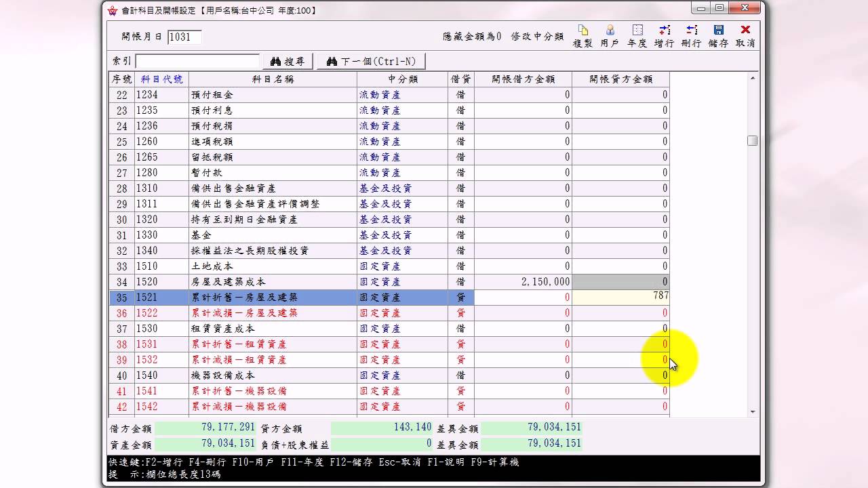Click the 年度 year icon

click(x=637, y=36)
